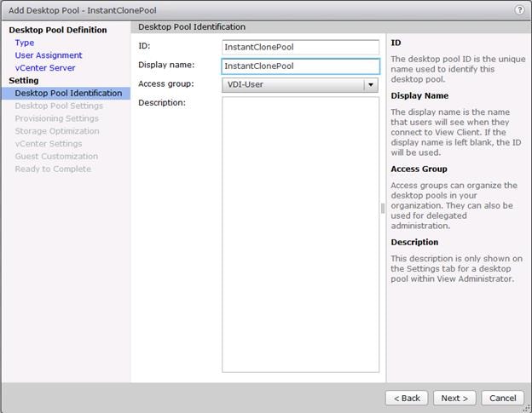Click the dialog resize grip corner
The height and width of the screenshot is (413, 532).
(528, 409)
